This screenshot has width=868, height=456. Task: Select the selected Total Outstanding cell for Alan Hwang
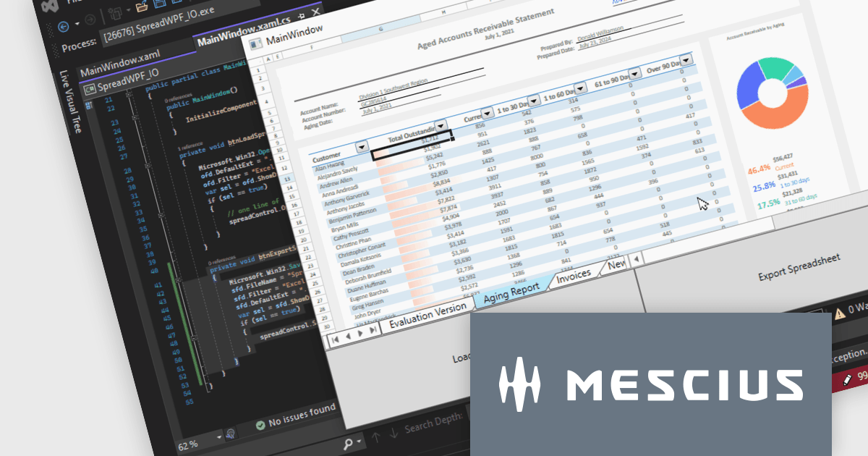[411, 145]
